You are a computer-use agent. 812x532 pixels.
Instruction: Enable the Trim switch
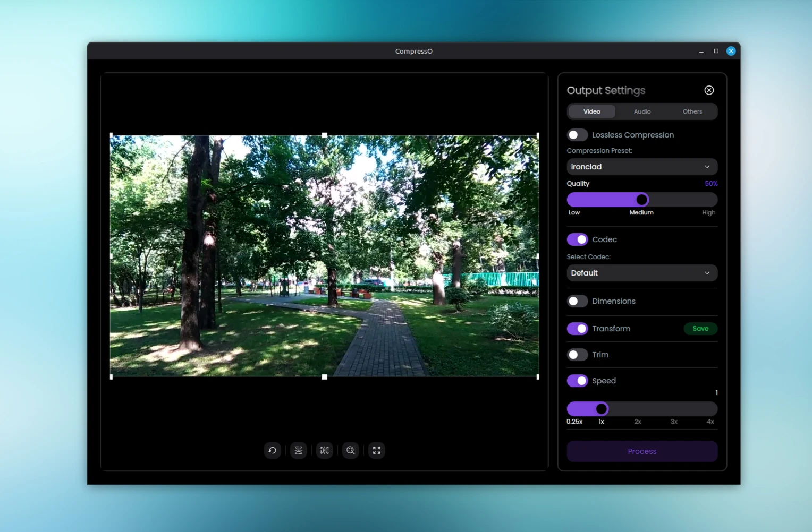tap(577, 355)
